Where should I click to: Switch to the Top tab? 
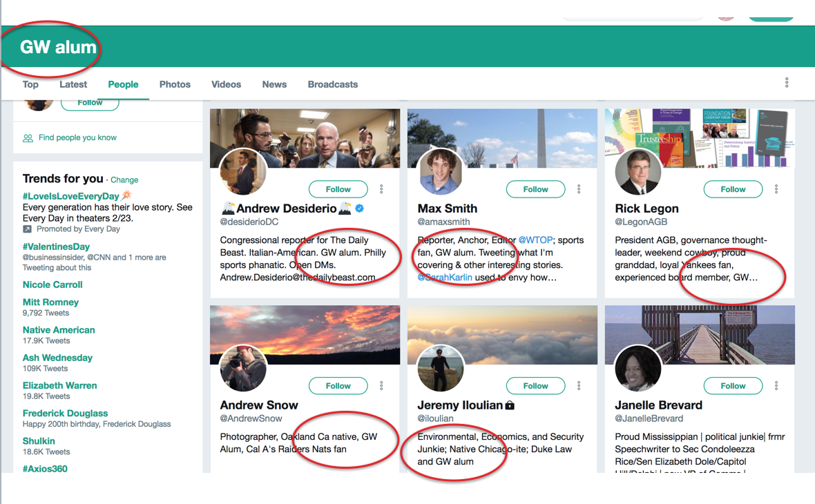click(30, 84)
